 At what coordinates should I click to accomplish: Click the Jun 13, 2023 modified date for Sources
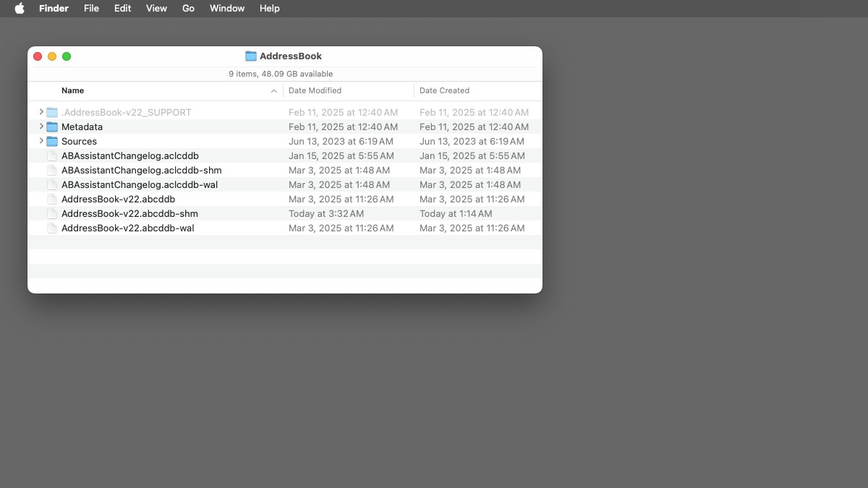click(x=341, y=141)
